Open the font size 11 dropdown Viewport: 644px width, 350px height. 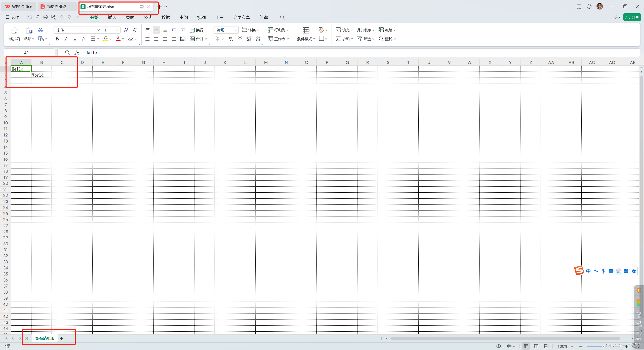pos(117,30)
